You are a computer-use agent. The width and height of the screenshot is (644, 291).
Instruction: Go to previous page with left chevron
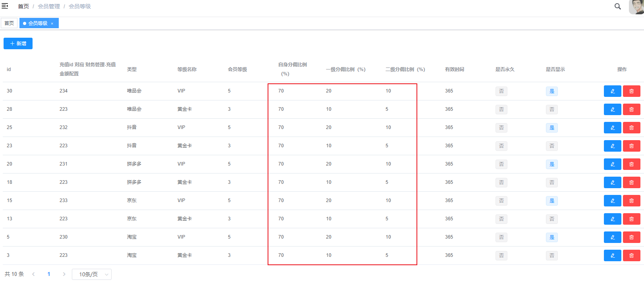click(x=34, y=274)
